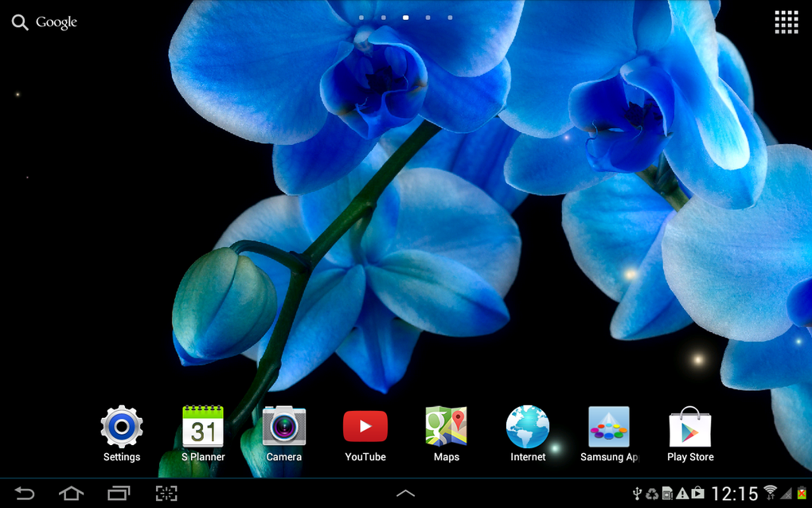Open the S Planner calendar
Screen dimensions: 812x508
(203, 427)
